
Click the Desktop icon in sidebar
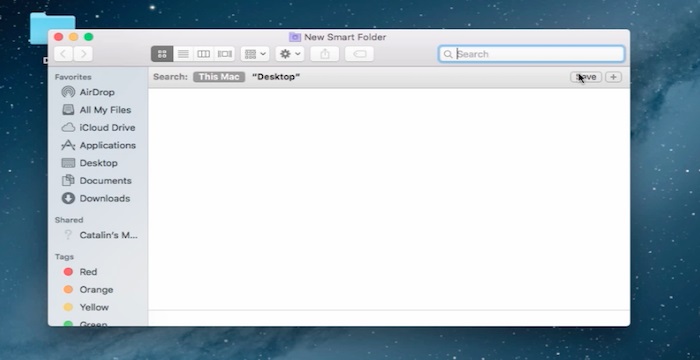pos(68,163)
